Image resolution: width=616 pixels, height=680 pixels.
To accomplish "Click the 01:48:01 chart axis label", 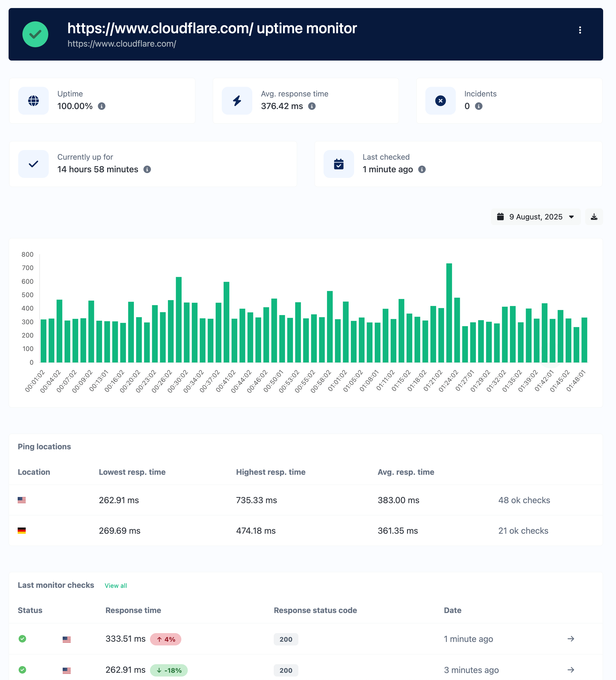I will [x=576, y=381].
